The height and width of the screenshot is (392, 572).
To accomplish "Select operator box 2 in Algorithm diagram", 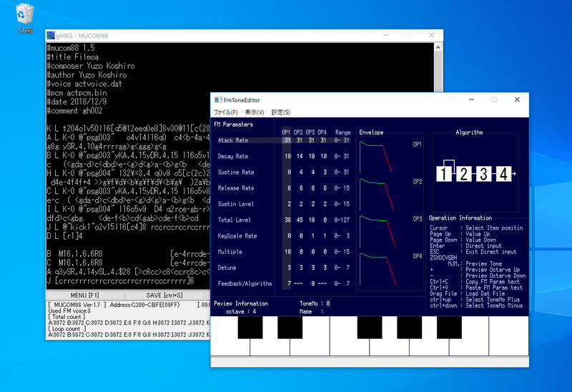I will [x=463, y=174].
